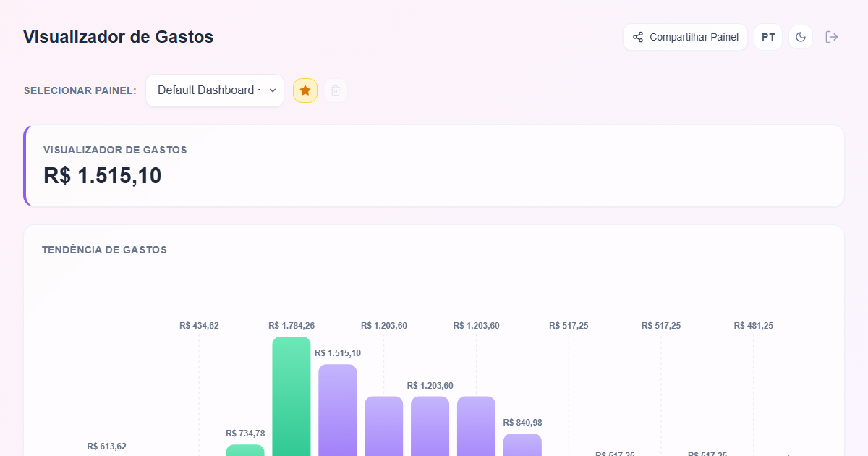Image resolution: width=868 pixels, height=456 pixels.
Task: Select the green bar labeled R$ 734,78
Action: pos(245,450)
